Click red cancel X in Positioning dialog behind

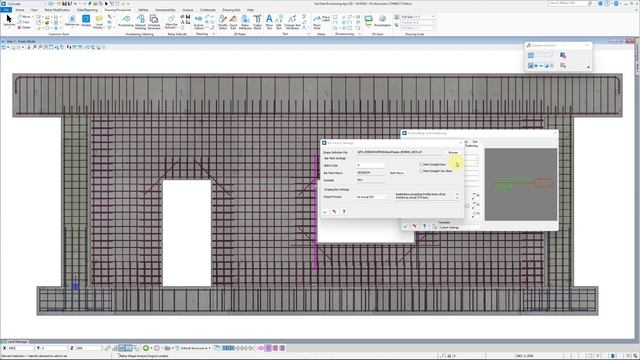coord(415,226)
